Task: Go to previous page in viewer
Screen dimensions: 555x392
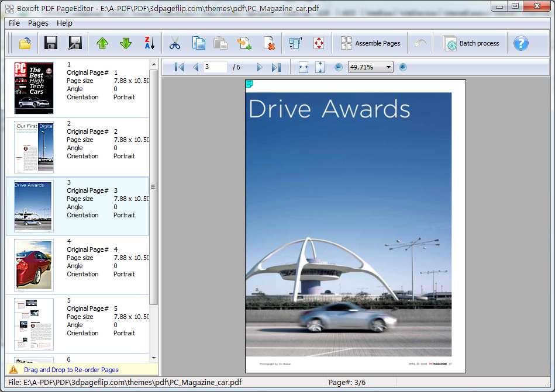Action: tap(195, 67)
